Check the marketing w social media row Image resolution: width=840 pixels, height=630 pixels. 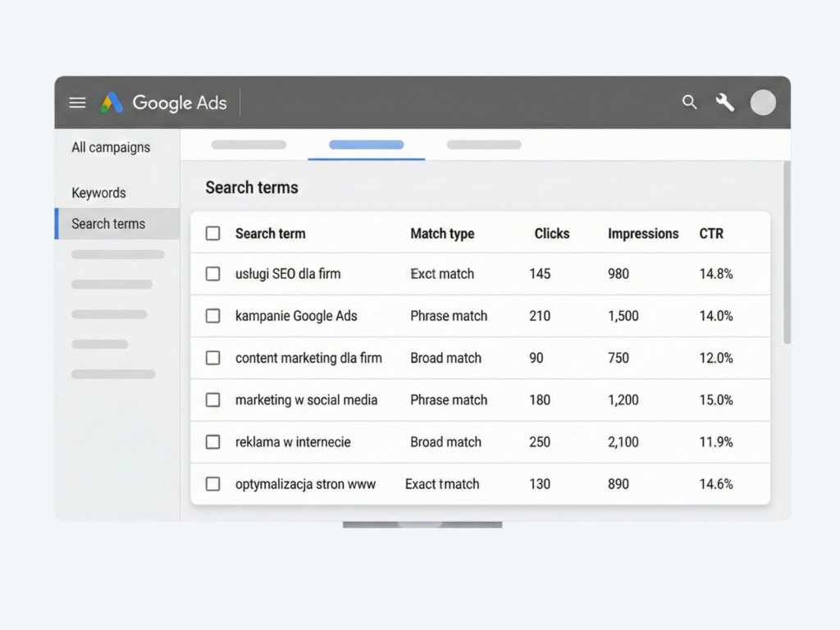[x=212, y=399]
